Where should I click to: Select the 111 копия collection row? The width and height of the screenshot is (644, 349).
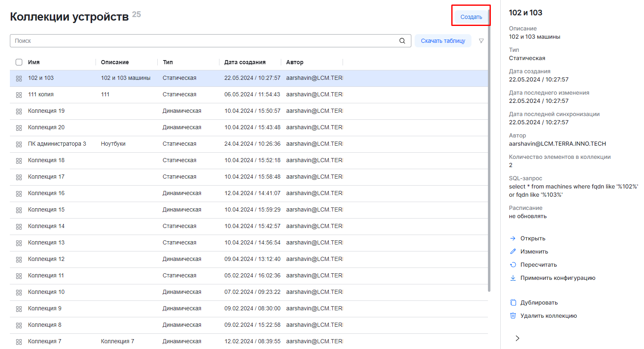41,95
